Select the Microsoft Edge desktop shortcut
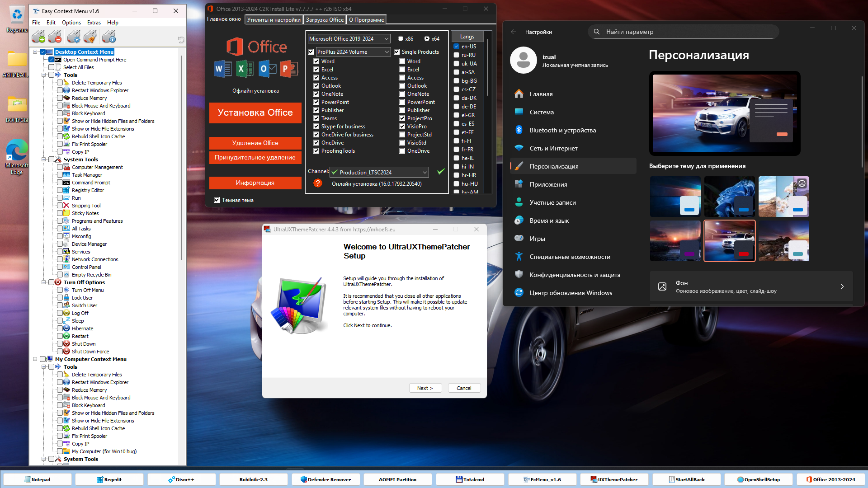Image resolution: width=868 pixels, height=488 pixels. (17, 157)
